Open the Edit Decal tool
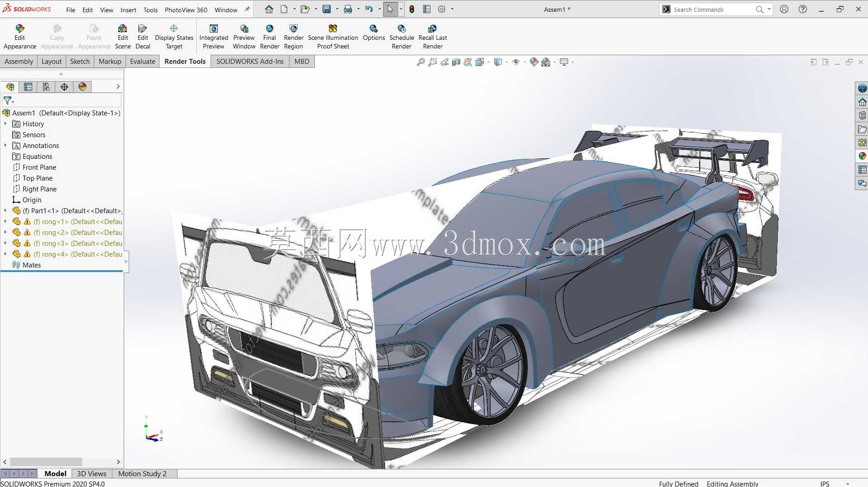The image size is (868, 487). tap(143, 37)
